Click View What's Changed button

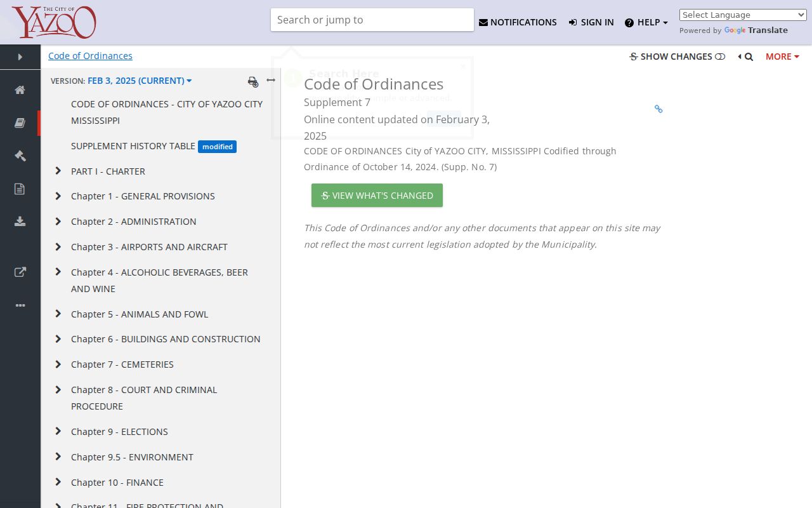(x=377, y=196)
